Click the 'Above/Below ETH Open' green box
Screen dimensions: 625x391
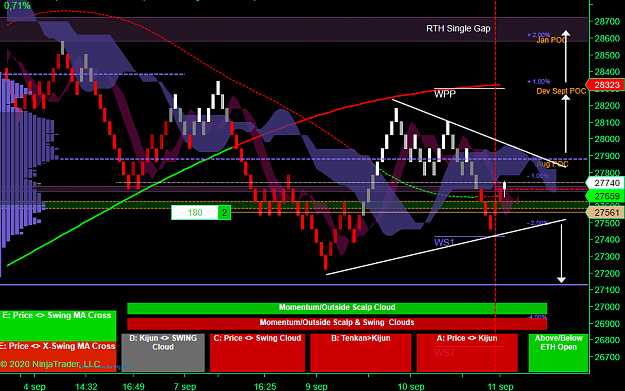558,353
